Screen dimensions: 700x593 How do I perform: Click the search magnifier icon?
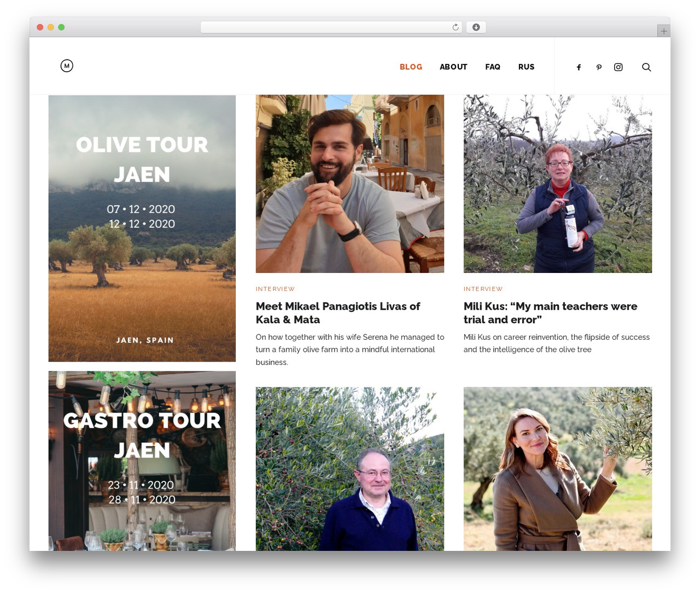pos(646,67)
